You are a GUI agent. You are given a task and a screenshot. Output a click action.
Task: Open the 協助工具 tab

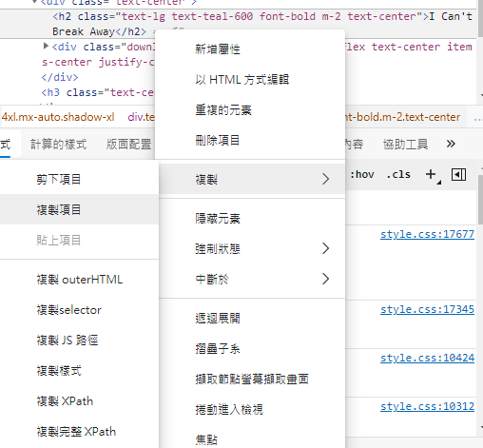pos(405,145)
